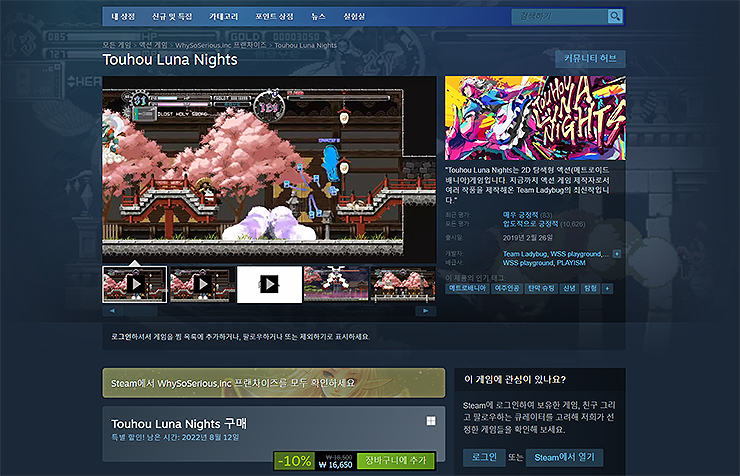
Task: Expand the developer list plus button
Action: click(617, 254)
